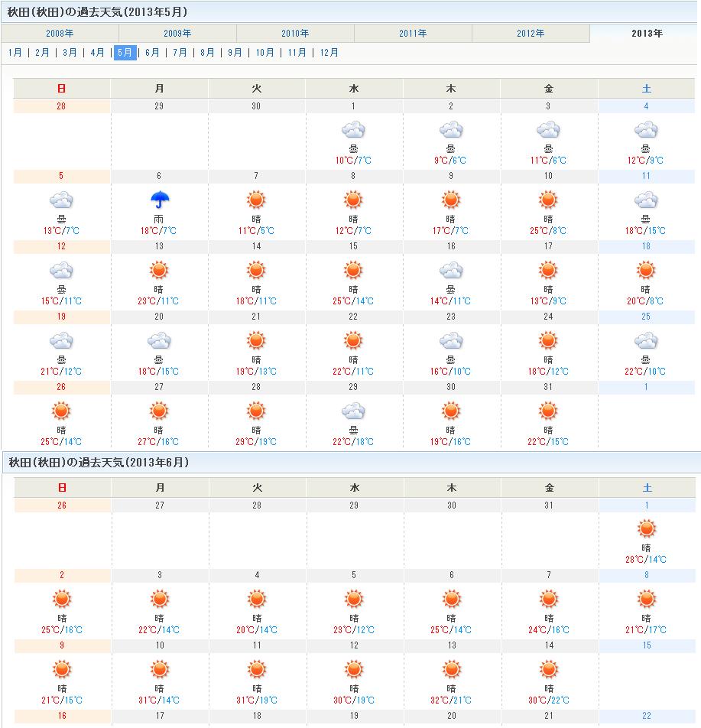Click date number 15 in June calendar
The image size is (701, 728).
pos(647,645)
